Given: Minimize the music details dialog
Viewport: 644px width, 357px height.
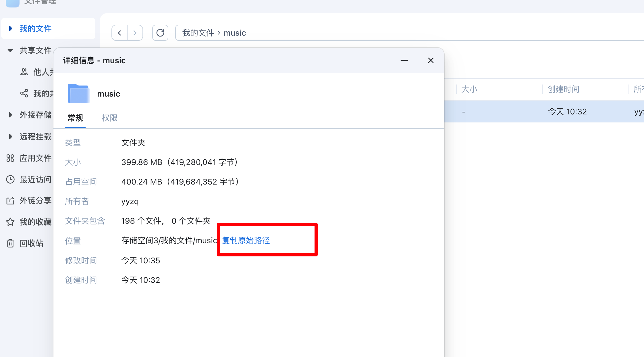Looking at the screenshot, I should (x=404, y=60).
